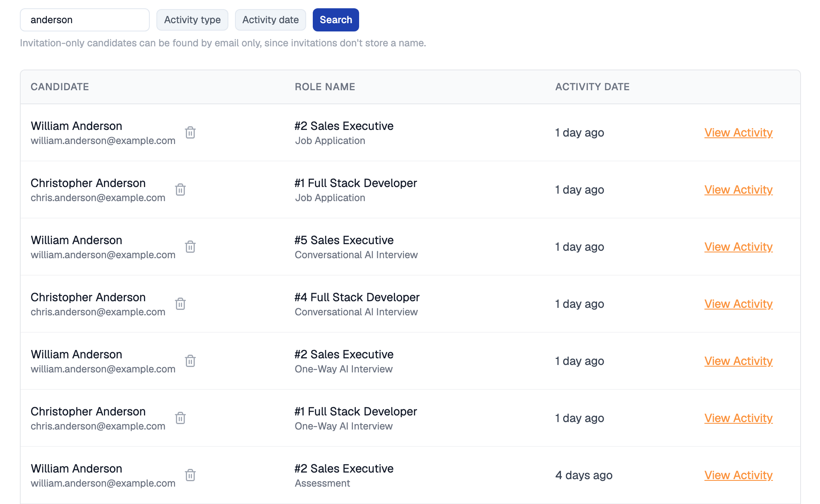
Task: View Activity for #5 Sales Executive Conversational AI Interview
Action: tap(738, 247)
